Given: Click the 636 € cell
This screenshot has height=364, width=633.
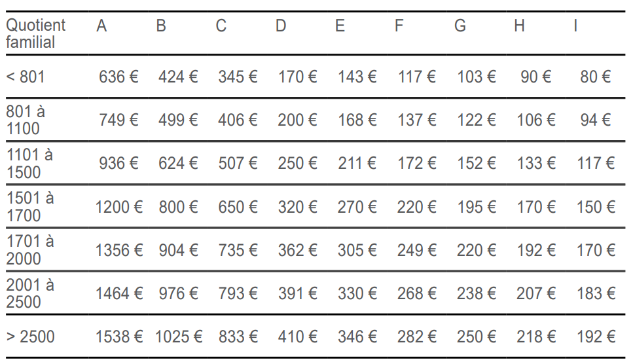Looking at the screenshot, I should point(118,77).
